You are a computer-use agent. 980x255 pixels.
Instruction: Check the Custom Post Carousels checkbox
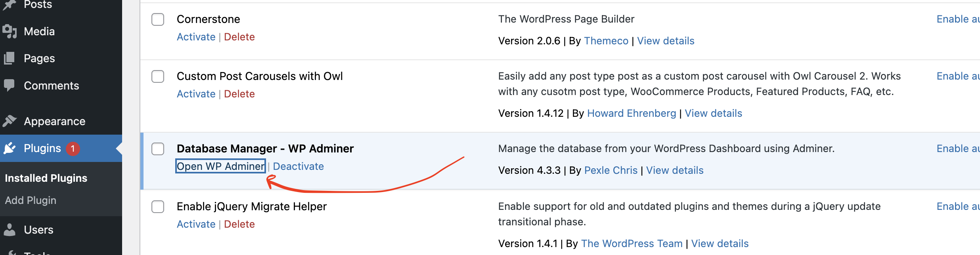[x=158, y=76]
